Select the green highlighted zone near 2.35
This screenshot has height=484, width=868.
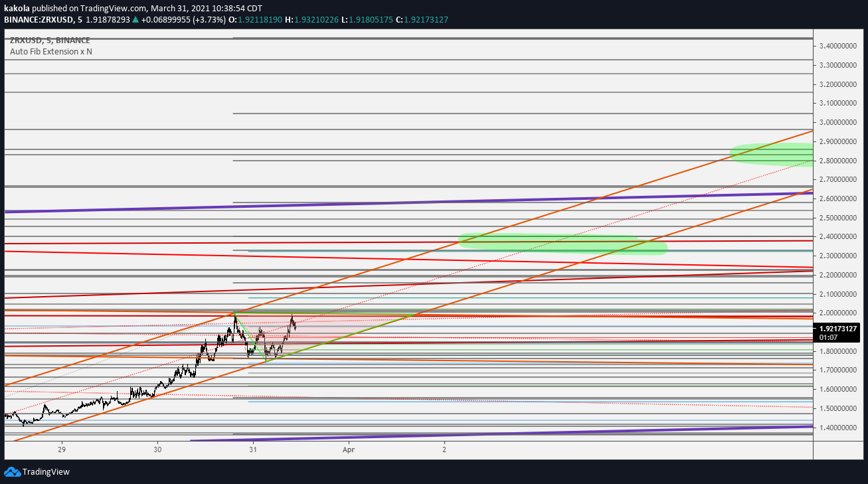pos(563,244)
